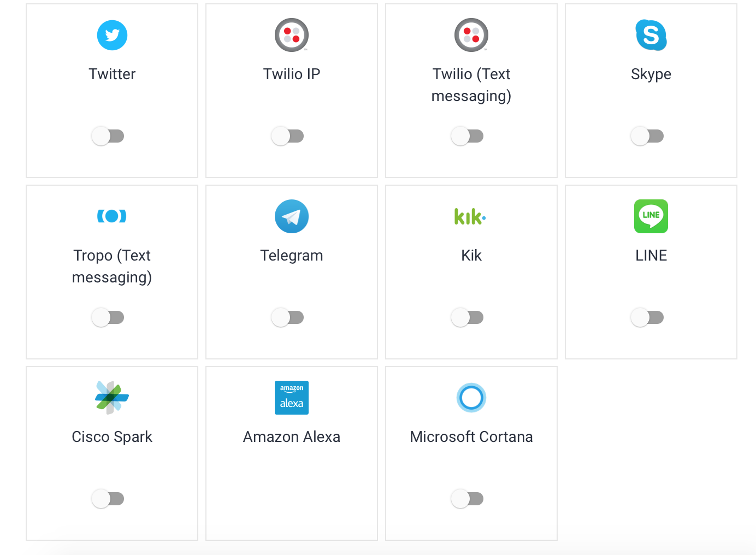The image size is (756, 555).
Task: Click the Kik logo
Action: (470, 216)
